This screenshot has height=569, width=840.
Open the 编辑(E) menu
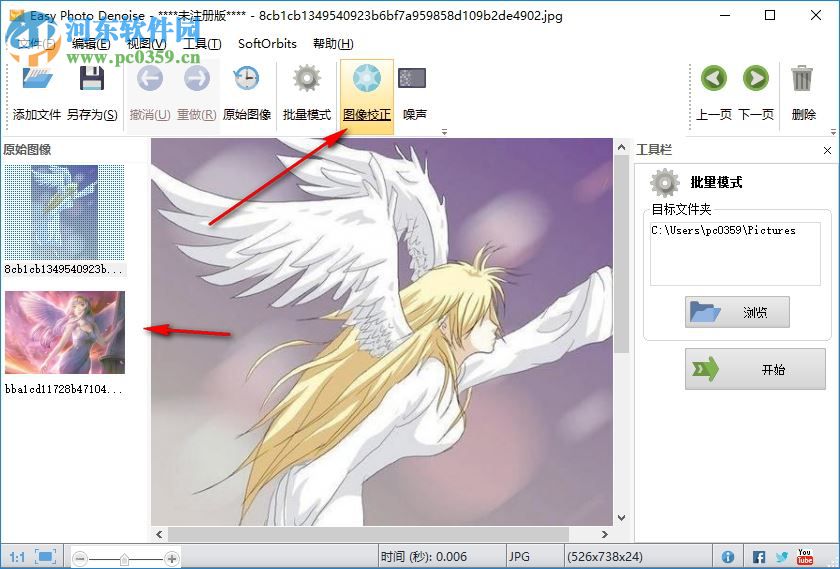(x=91, y=44)
